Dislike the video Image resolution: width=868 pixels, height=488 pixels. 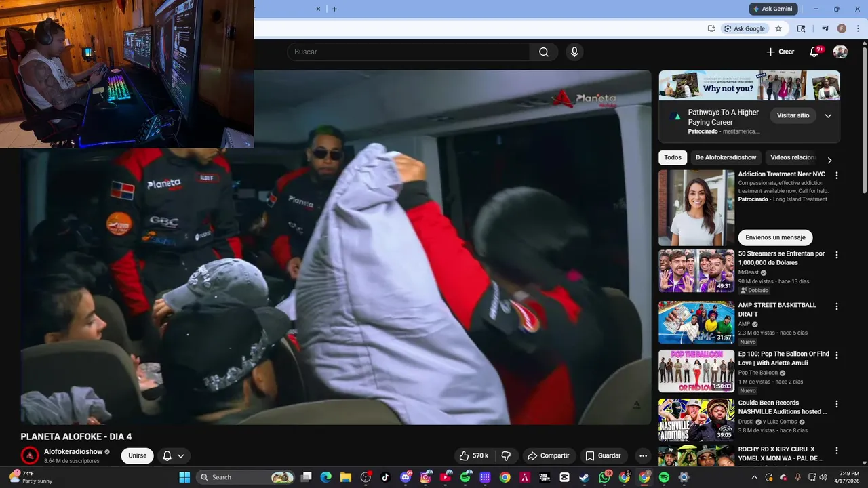506,455
